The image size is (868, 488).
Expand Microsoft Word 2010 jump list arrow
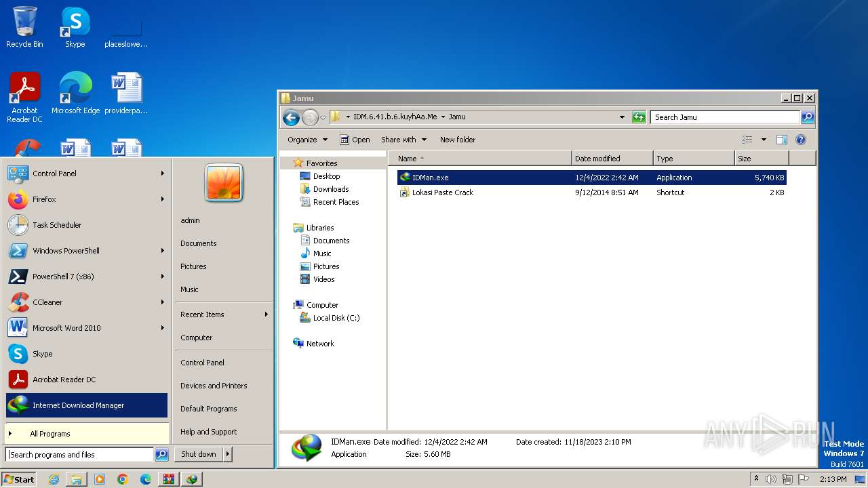tap(163, 328)
